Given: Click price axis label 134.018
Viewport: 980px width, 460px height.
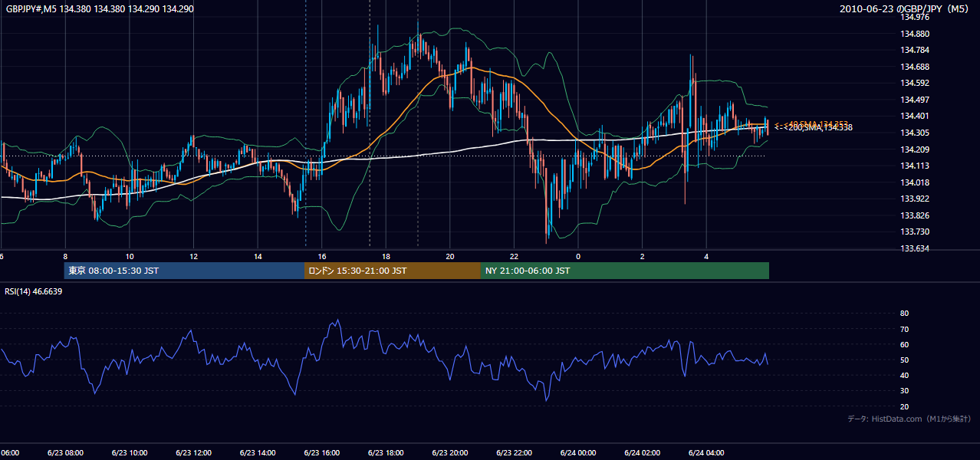Looking at the screenshot, I should click(914, 182).
